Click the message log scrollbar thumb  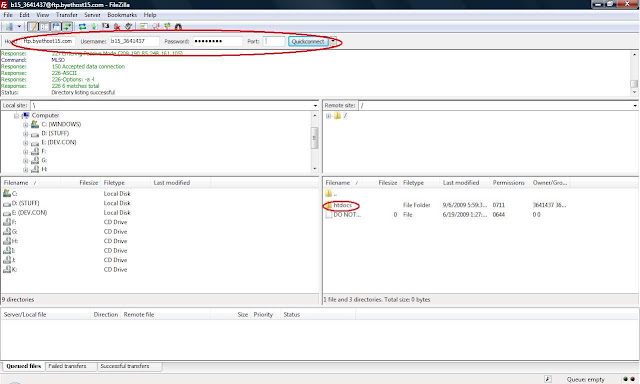click(634, 84)
